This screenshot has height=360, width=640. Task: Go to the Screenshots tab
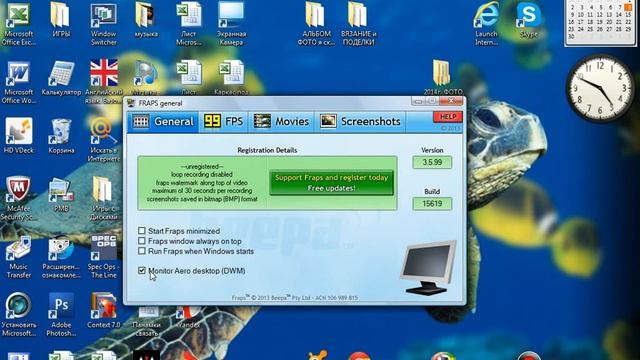click(360, 122)
